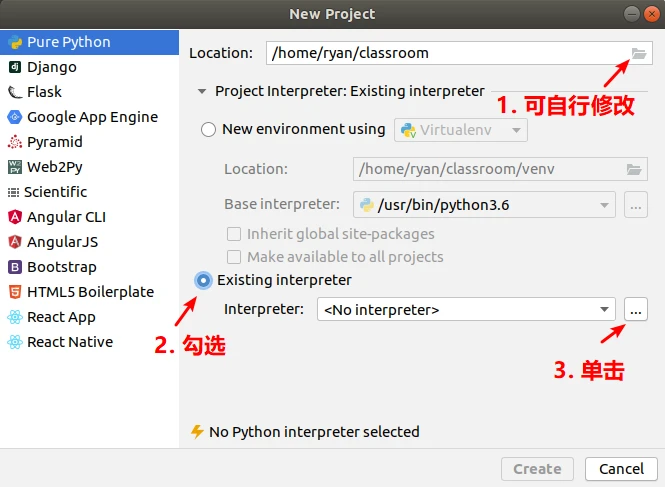Screen dimensions: 665x487
Task: Click ellipsis button next to Interpreter
Action: pyautogui.click(x=636, y=310)
